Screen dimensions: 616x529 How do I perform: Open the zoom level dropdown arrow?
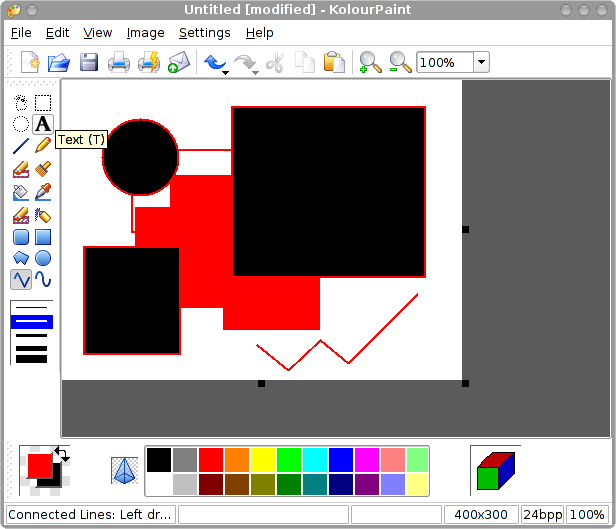pos(481,63)
